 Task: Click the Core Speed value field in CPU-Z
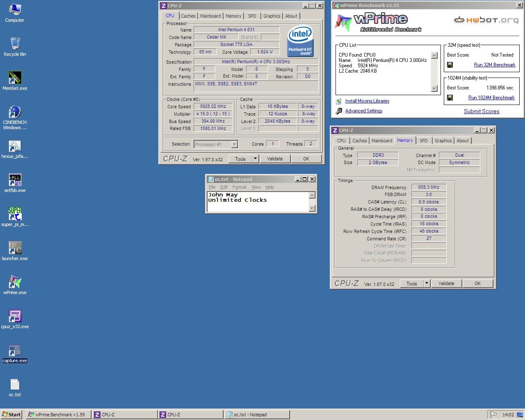tap(213, 106)
